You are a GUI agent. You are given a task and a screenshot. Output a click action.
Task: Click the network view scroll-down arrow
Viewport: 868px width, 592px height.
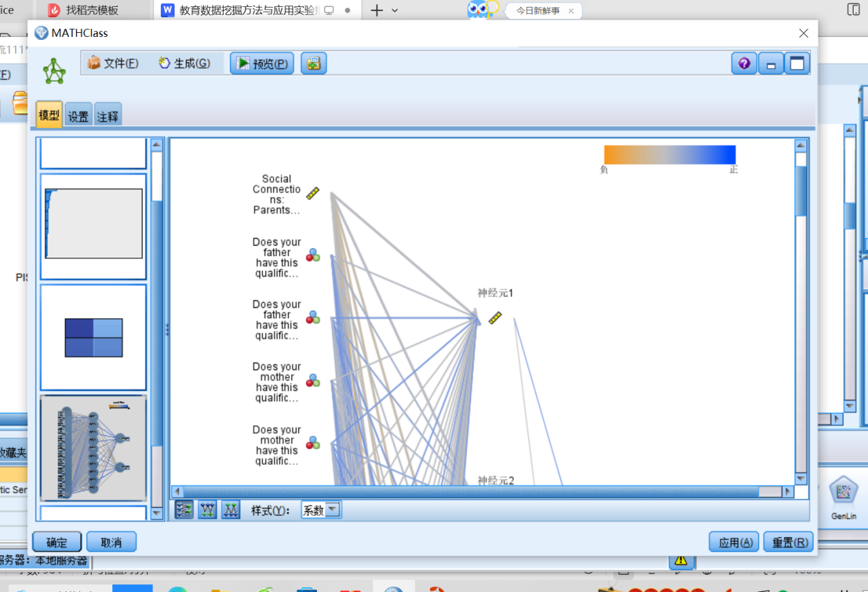point(801,479)
